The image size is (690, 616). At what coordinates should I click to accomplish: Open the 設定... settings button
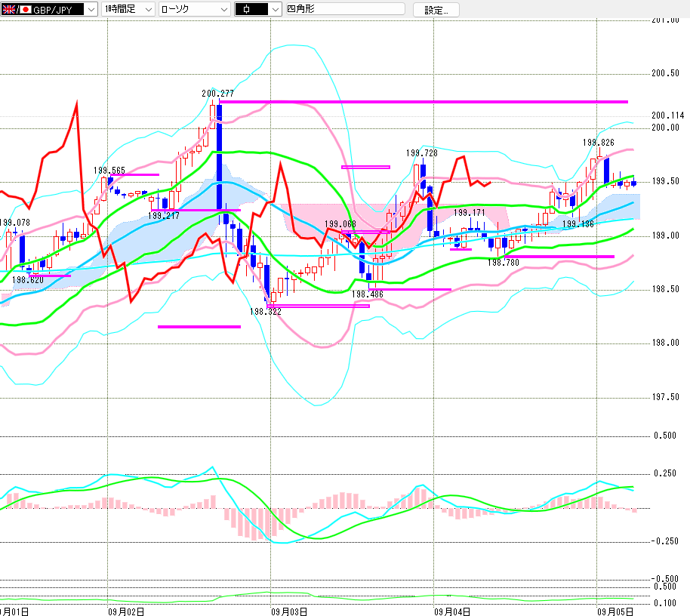(x=436, y=10)
